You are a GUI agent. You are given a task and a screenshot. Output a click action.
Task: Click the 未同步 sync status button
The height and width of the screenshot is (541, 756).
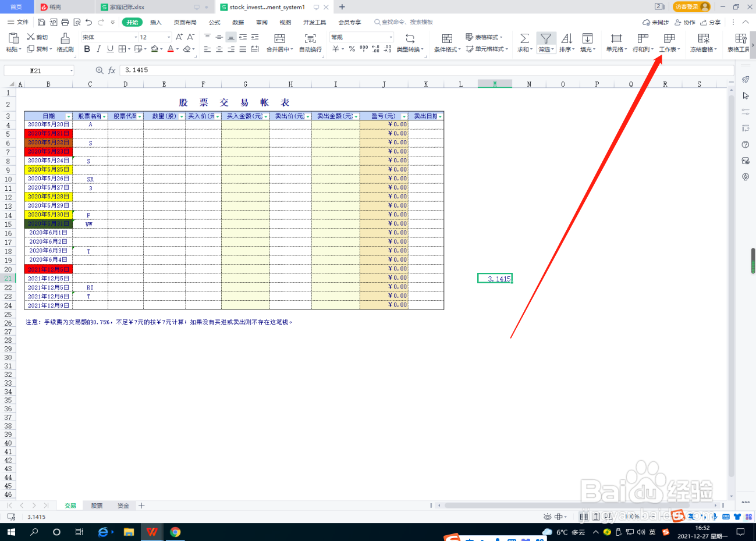click(x=656, y=22)
